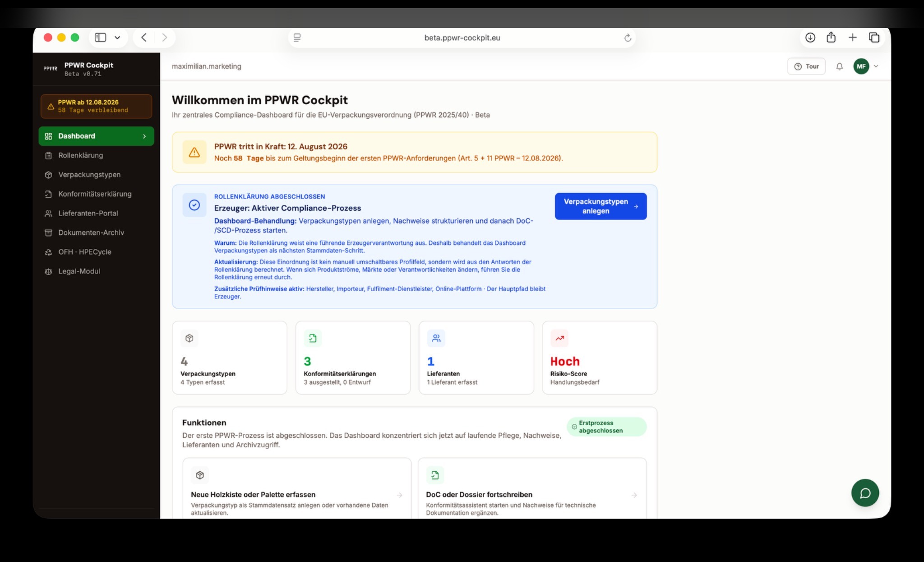Click the Legal-Modul scales icon
Screen dimensions: 924x562
48,271
